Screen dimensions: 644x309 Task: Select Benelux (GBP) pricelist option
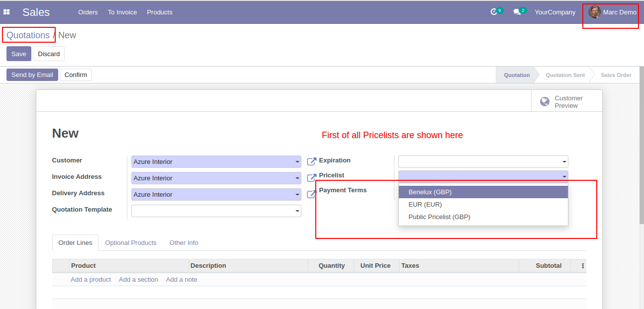click(x=483, y=192)
